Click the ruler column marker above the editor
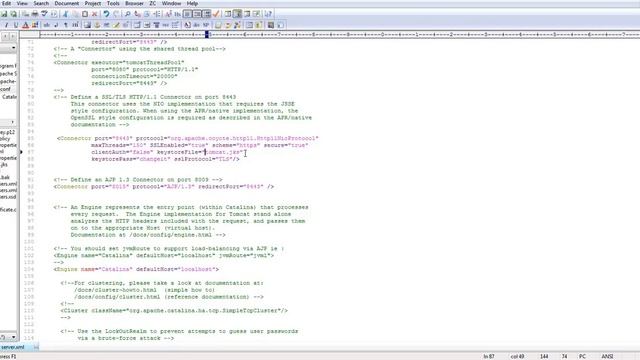This screenshot has width=640, height=360. coord(207,35)
